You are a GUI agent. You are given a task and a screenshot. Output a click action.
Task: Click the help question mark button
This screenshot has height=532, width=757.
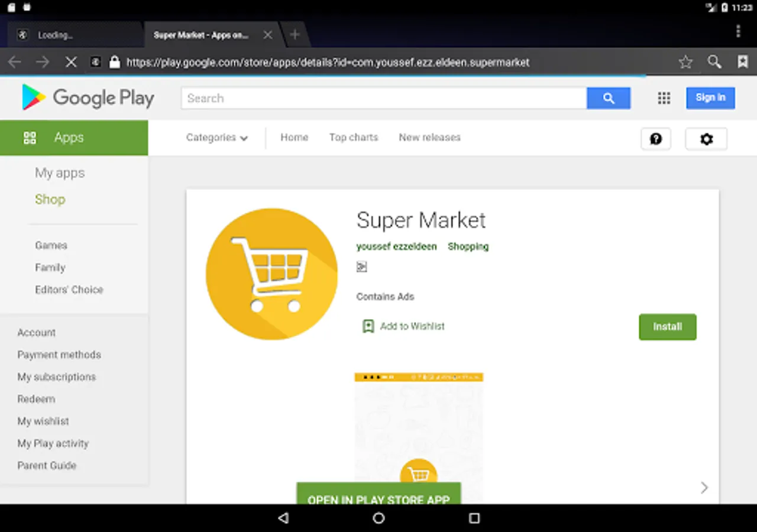click(x=656, y=139)
